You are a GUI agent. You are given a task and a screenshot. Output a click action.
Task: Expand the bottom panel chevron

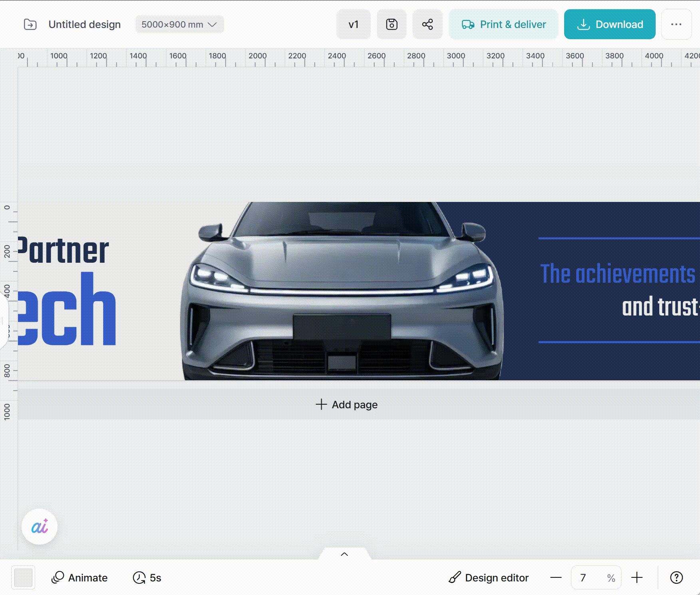click(x=344, y=554)
